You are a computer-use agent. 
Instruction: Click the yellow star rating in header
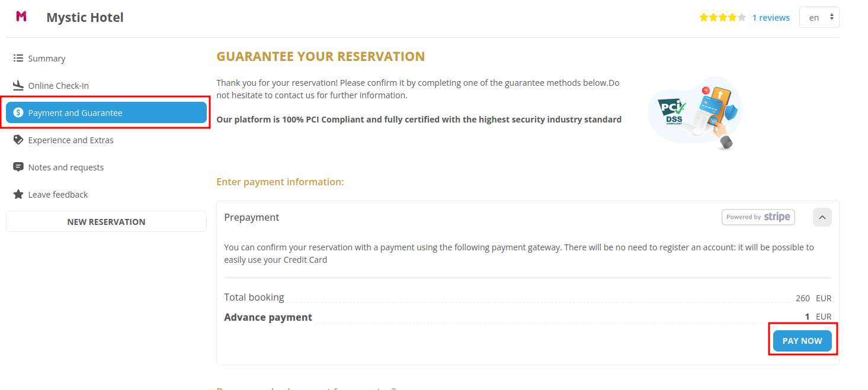[722, 18]
